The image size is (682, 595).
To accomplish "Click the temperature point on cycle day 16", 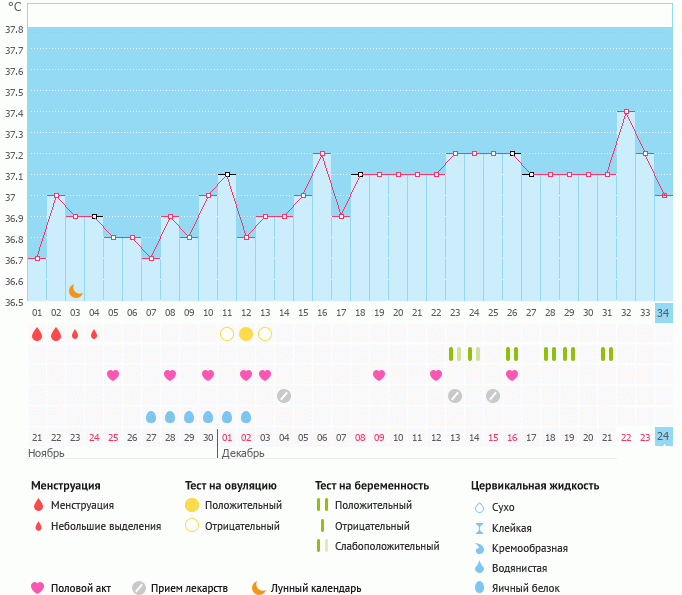I will (x=322, y=154).
